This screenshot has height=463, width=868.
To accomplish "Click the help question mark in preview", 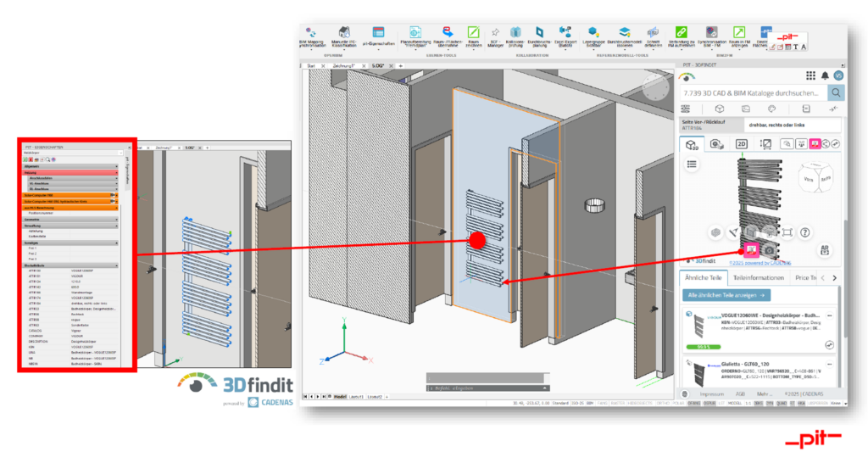I will point(805,231).
